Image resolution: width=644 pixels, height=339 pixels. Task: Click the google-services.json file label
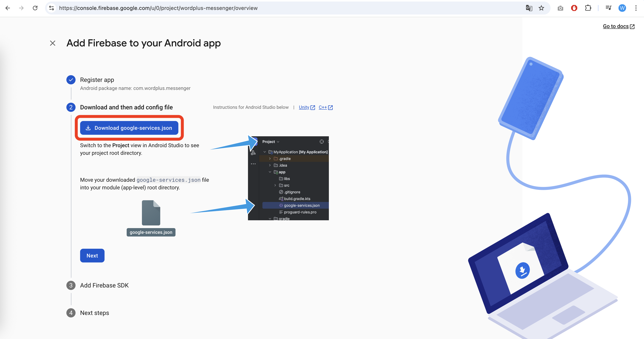click(x=151, y=232)
